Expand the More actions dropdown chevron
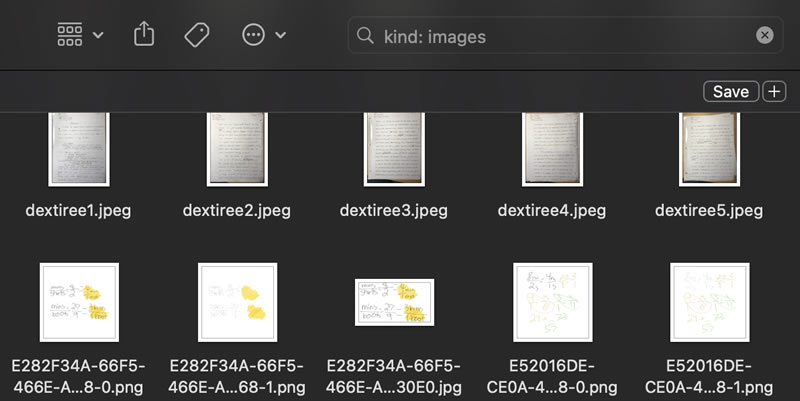This screenshot has width=800, height=401. pyautogui.click(x=281, y=35)
